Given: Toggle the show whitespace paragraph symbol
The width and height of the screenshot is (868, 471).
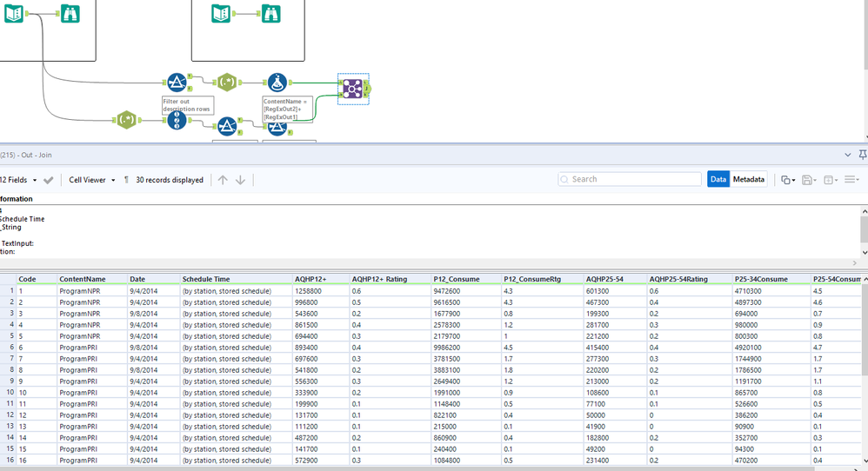Looking at the screenshot, I should point(126,180).
